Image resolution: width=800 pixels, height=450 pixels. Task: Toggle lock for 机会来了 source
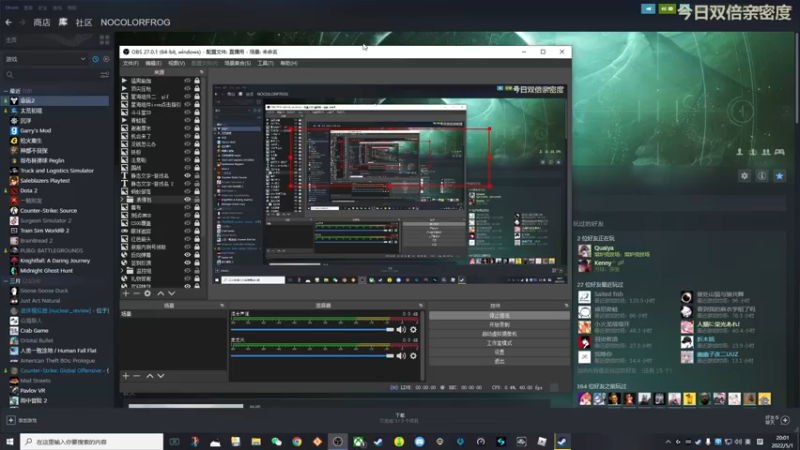(197, 136)
